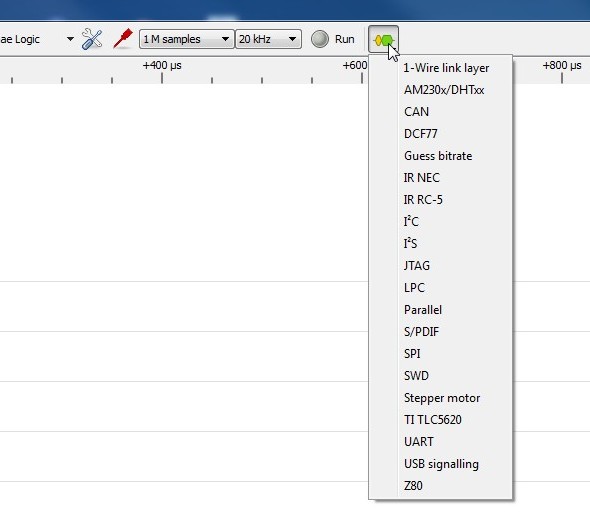
Task: Click the red probe channels icon
Action: [123, 38]
